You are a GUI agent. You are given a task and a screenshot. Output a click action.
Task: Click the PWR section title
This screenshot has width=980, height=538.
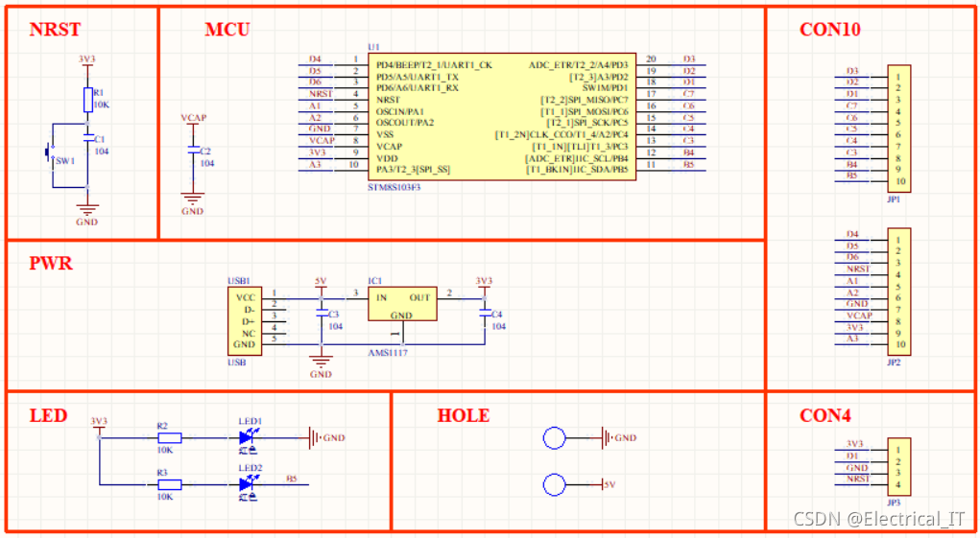click(51, 263)
